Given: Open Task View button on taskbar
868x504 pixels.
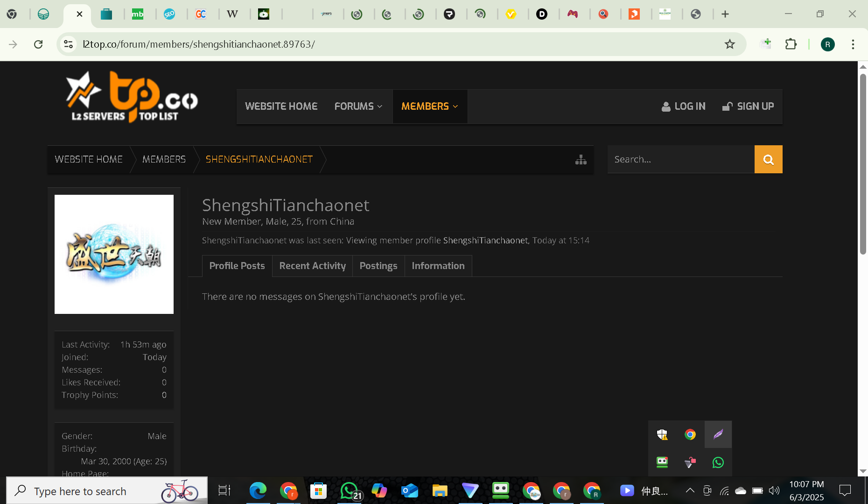Looking at the screenshot, I should pyautogui.click(x=224, y=490).
